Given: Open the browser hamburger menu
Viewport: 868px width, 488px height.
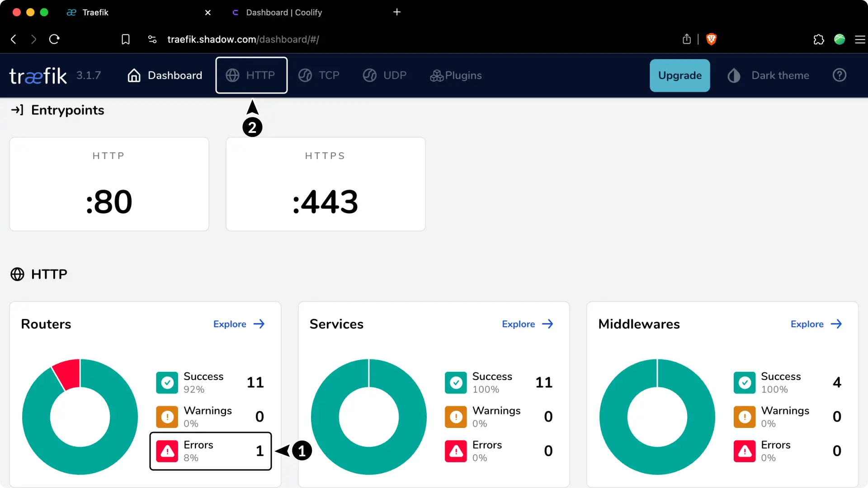Looking at the screenshot, I should click(x=860, y=39).
